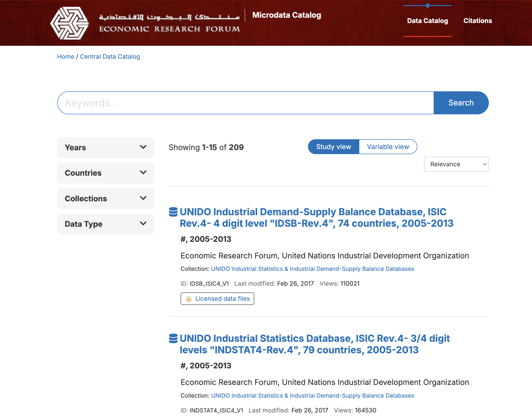The height and width of the screenshot is (418, 532).
Task: Open the Relevance sort dropdown
Action: 456,164
